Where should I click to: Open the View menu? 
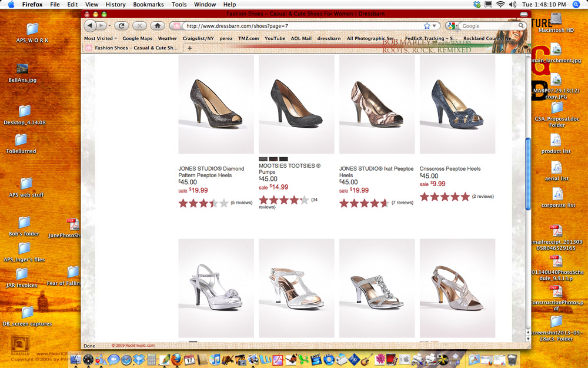(92, 5)
